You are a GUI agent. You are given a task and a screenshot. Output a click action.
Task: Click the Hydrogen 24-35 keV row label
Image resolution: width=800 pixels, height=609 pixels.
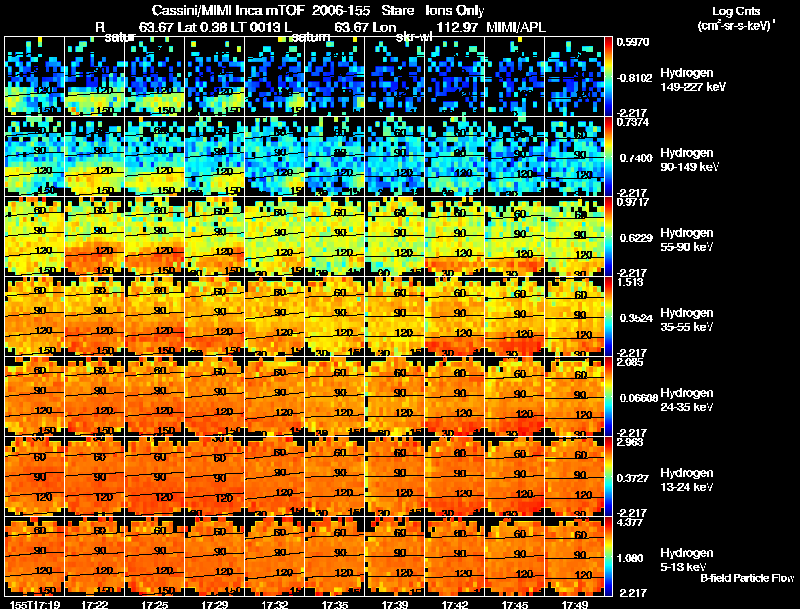[687, 400]
